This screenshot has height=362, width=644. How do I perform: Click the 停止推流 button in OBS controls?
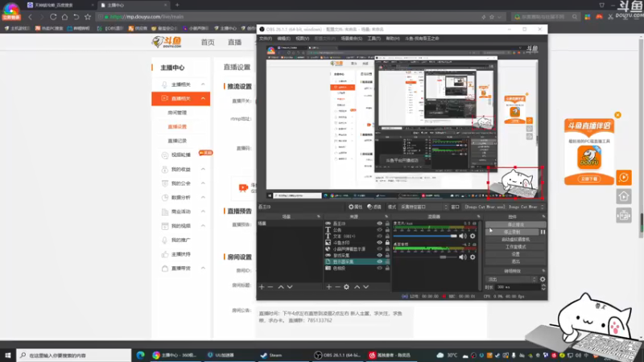pos(515,224)
